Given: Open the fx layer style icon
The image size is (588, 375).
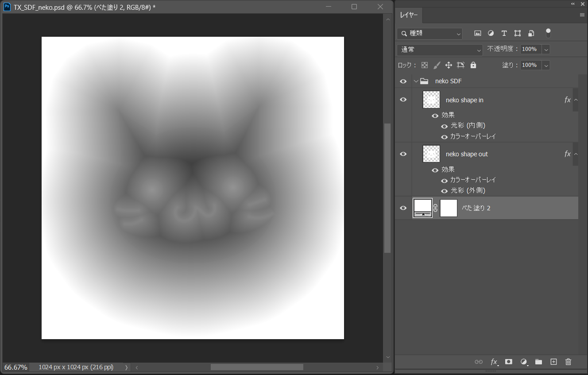Looking at the screenshot, I should [494, 362].
